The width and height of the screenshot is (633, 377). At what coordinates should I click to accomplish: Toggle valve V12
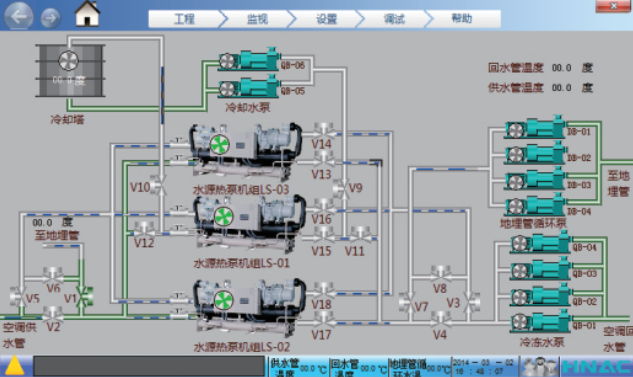(x=144, y=230)
